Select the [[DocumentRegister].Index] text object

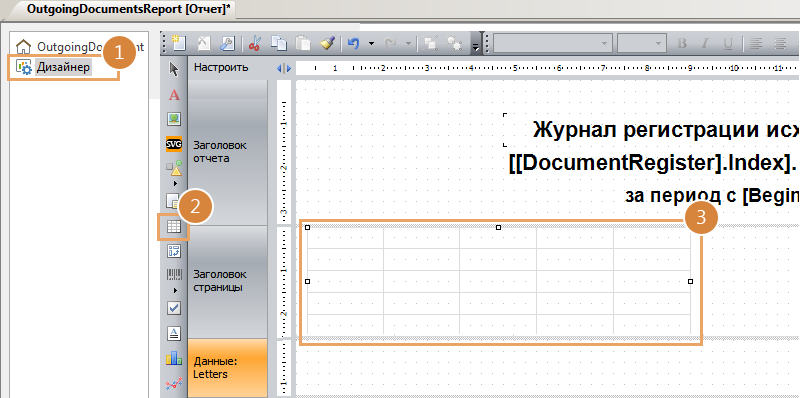click(x=654, y=163)
